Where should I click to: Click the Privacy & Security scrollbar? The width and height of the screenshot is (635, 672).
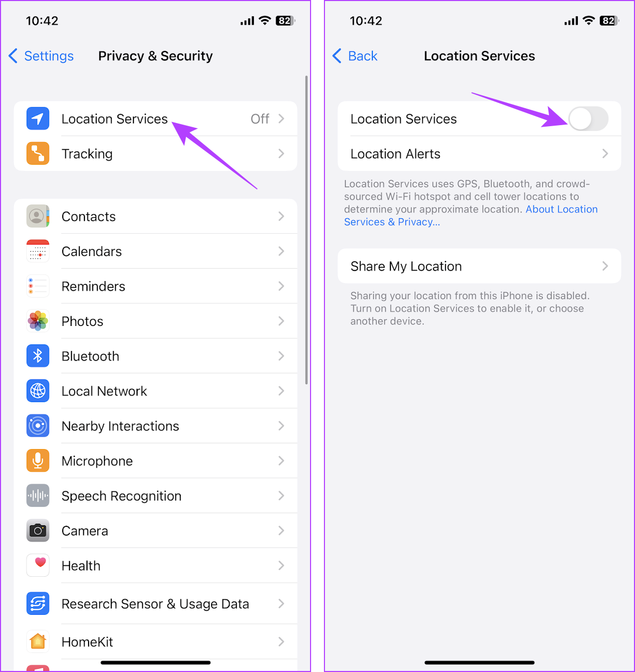[x=306, y=230]
